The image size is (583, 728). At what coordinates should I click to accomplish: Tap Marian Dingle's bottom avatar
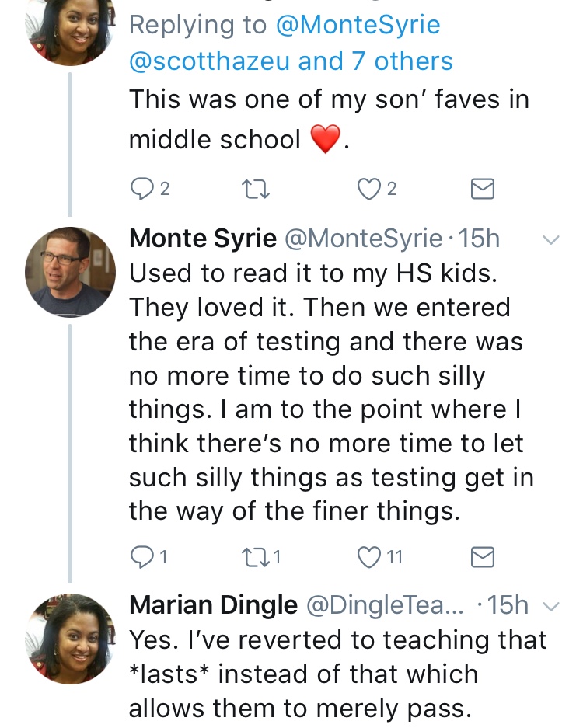point(69,638)
